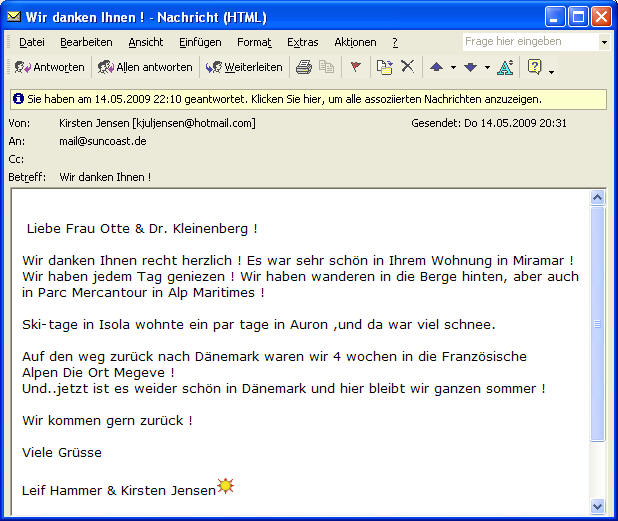Flag the message with red flag icon

click(x=355, y=67)
